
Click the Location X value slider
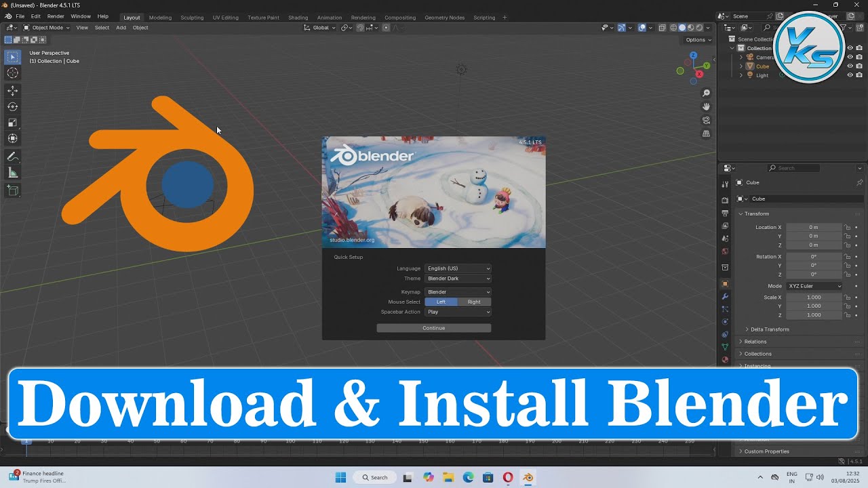tap(814, 227)
